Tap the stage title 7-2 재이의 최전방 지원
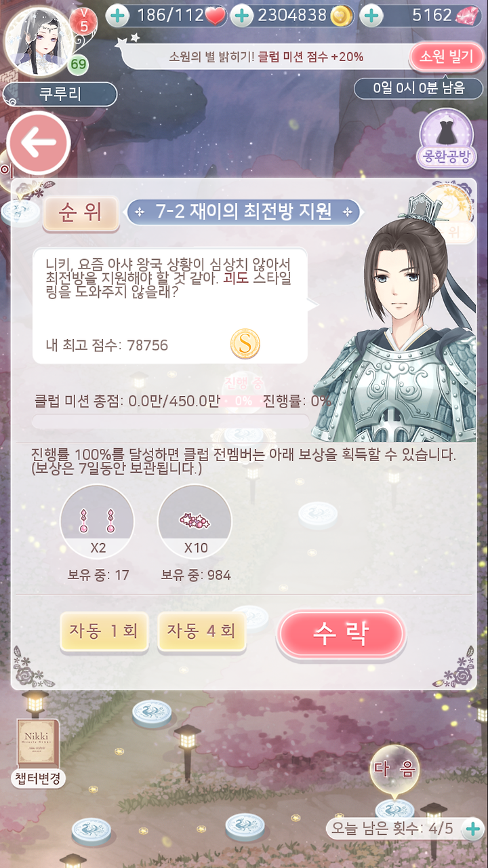488x868 pixels. pos(243,212)
